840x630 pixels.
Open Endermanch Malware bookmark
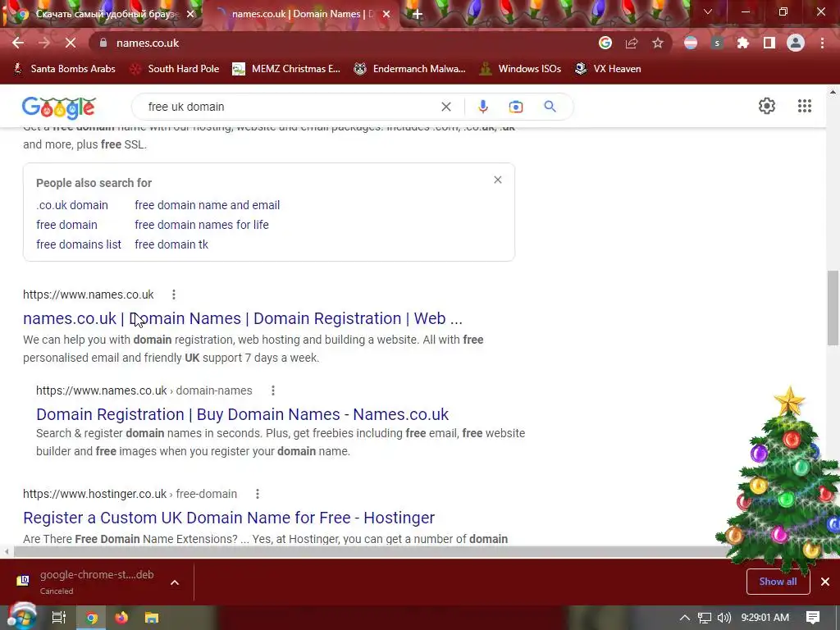(x=410, y=69)
